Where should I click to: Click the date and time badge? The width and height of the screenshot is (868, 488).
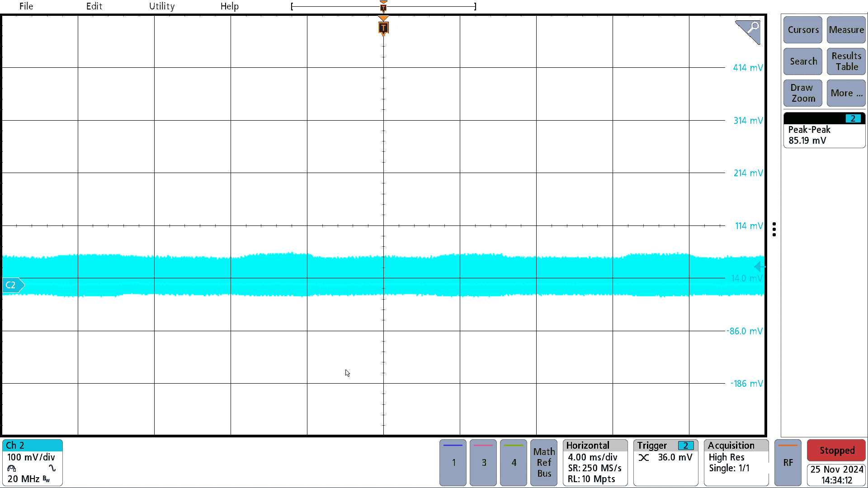pos(836,475)
